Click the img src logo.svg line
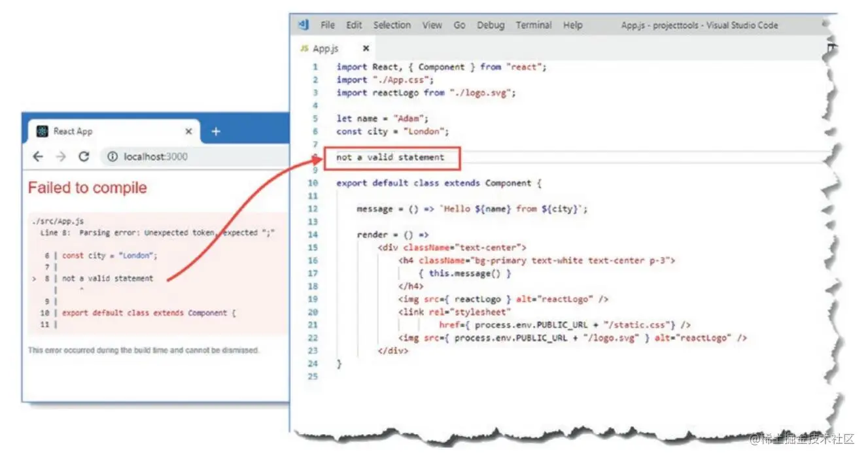Image resolution: width=868 pixels, height=459 pixels. (x=572, y=338)
